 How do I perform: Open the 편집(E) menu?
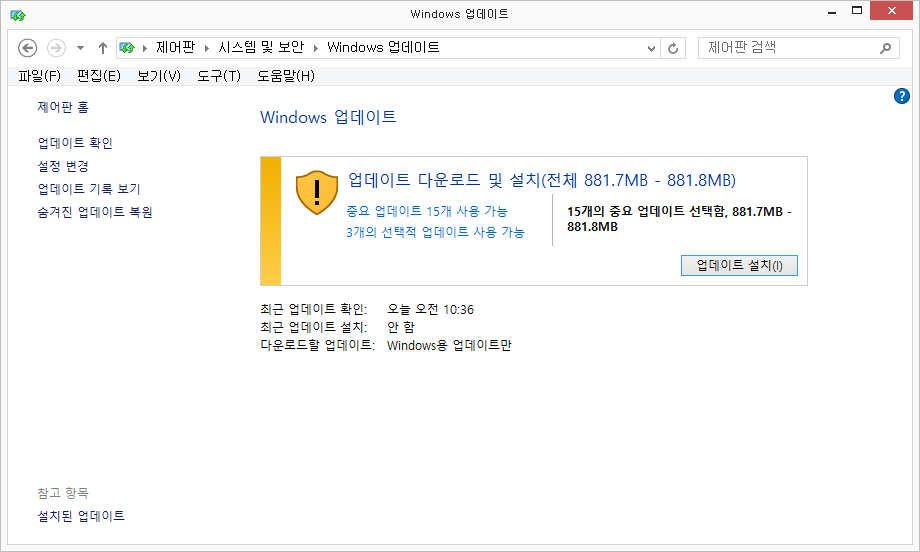(x=99, y=76)
